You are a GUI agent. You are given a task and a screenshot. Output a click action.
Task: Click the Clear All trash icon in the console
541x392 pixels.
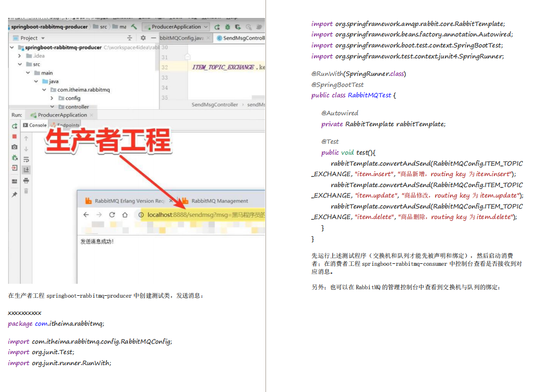coord(26,191)
